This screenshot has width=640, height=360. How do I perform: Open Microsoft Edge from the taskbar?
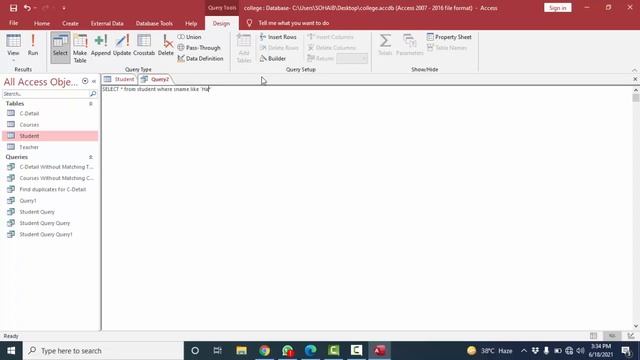[x=311, y=351]
